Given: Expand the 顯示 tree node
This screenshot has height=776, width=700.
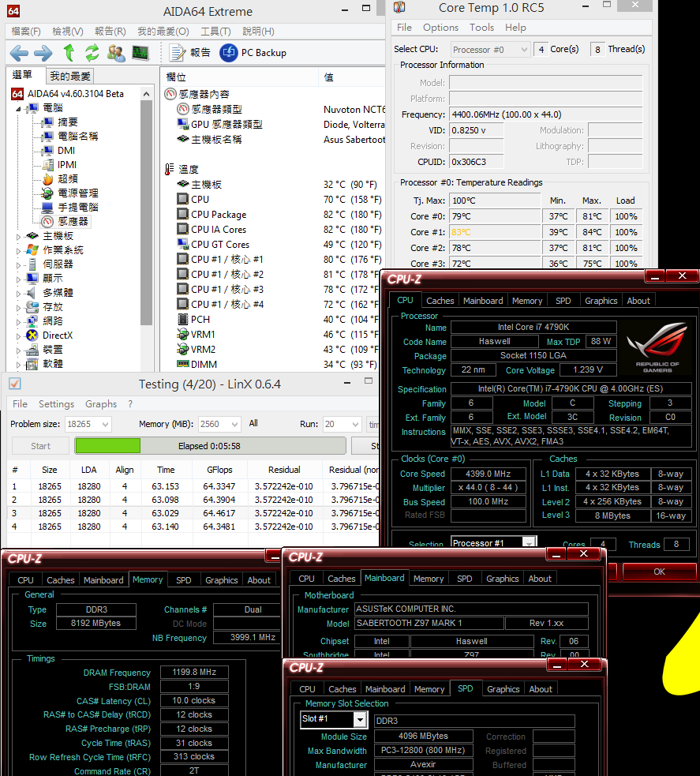Looking at the screenshot, I should coord(18,279).
